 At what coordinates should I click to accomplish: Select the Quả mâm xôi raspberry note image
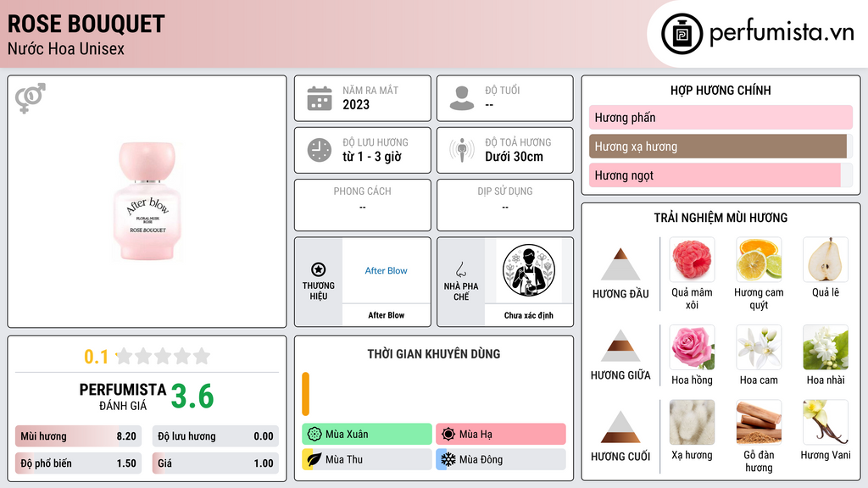tap(692, 259)
